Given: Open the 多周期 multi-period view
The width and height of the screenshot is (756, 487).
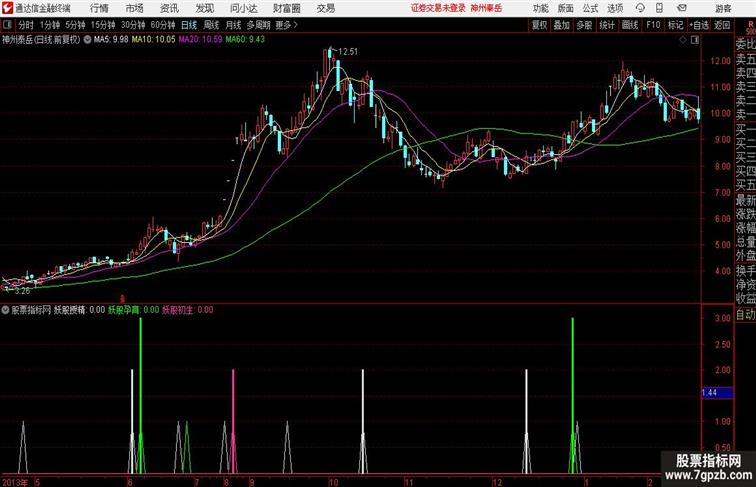Looking at the screenshot, I should (259, 25).
